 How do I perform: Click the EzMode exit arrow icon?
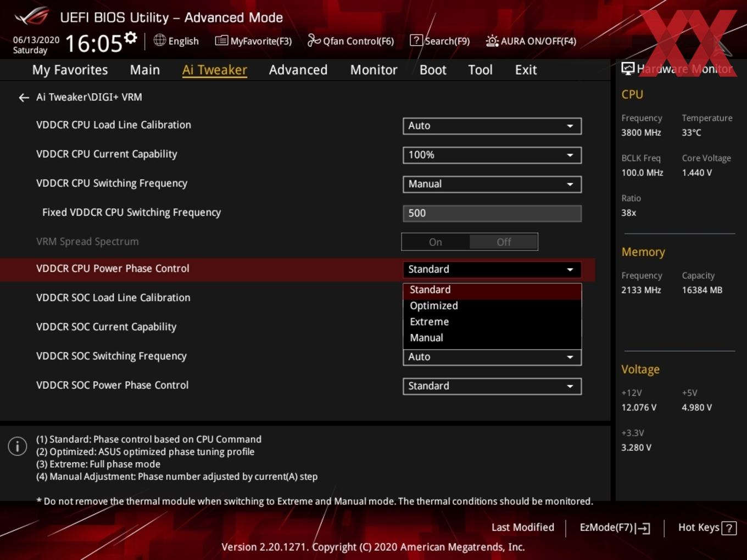643,528
